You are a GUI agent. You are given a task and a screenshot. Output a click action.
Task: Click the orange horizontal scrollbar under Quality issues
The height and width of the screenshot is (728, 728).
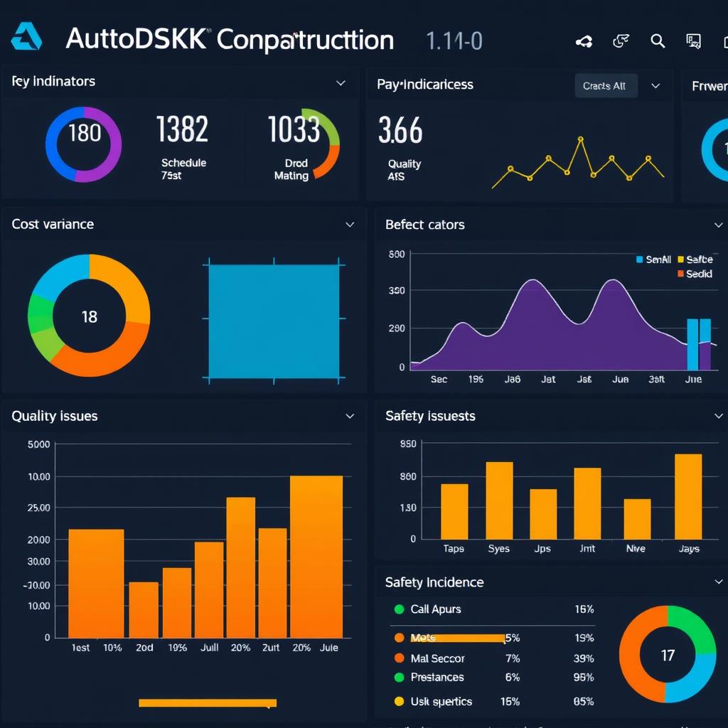(208, 703)
